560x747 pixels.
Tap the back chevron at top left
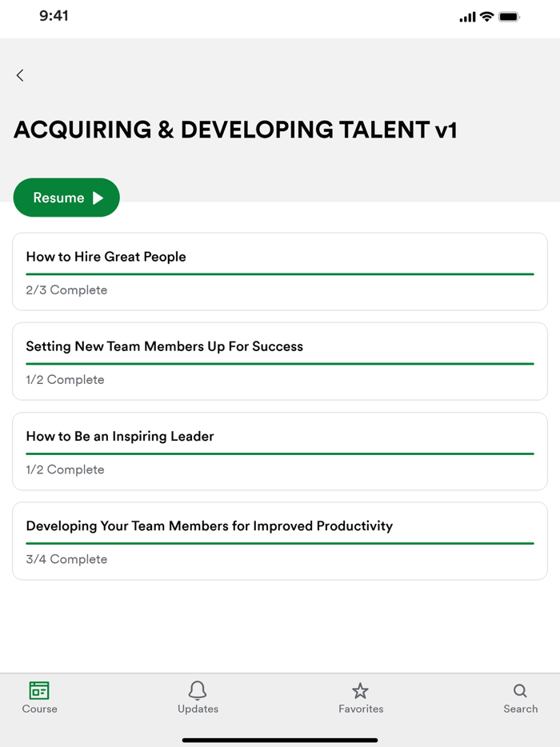[19, 75]
